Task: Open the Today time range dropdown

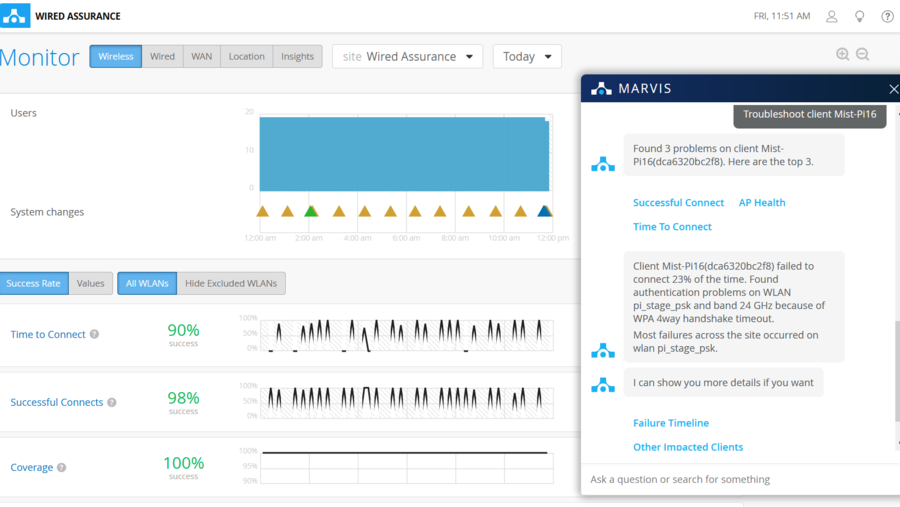Action: click(527, 57)
